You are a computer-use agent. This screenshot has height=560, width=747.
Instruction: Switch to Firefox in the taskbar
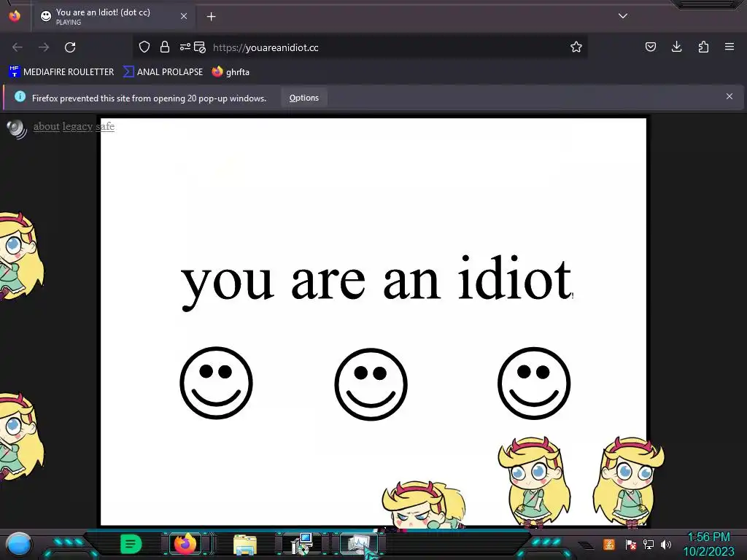click(185, 544)
